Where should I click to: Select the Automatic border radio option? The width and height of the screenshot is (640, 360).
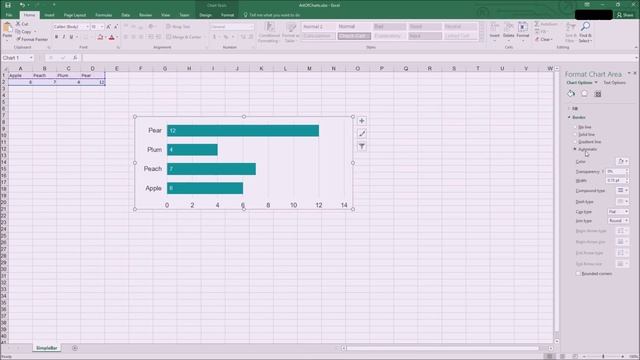576,149
